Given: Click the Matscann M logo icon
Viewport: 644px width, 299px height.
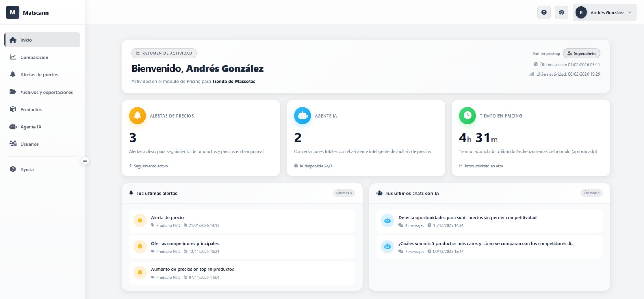Looking at the screenshot, I should click(x=12, y=12).
